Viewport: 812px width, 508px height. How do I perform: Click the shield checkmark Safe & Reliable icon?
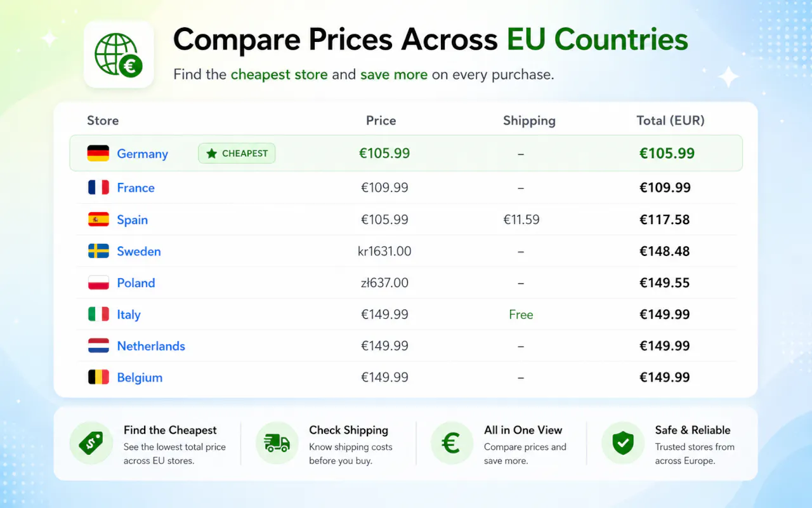(x=622, y=443)
